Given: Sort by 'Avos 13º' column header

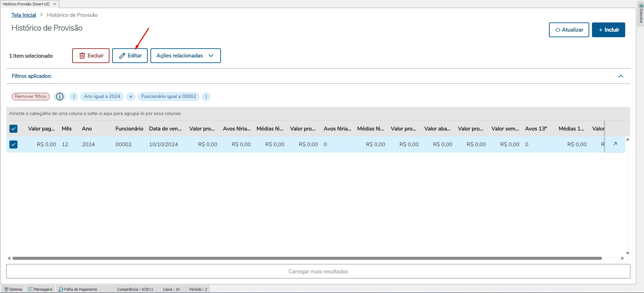Looking at the screenshot, I should pyautogui.click(x=536, y=129).
